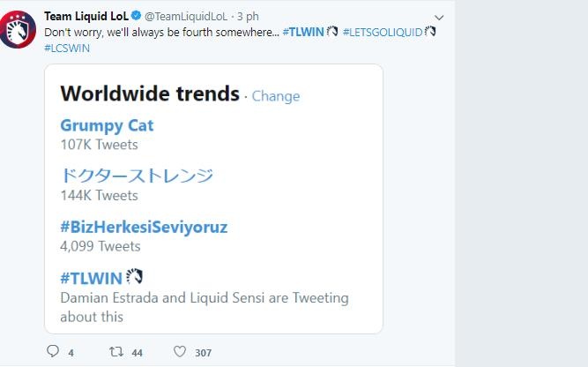Reply to the tweet via speech bubble icon
Viewport: 588px width, 367px height.
(53, 352)
